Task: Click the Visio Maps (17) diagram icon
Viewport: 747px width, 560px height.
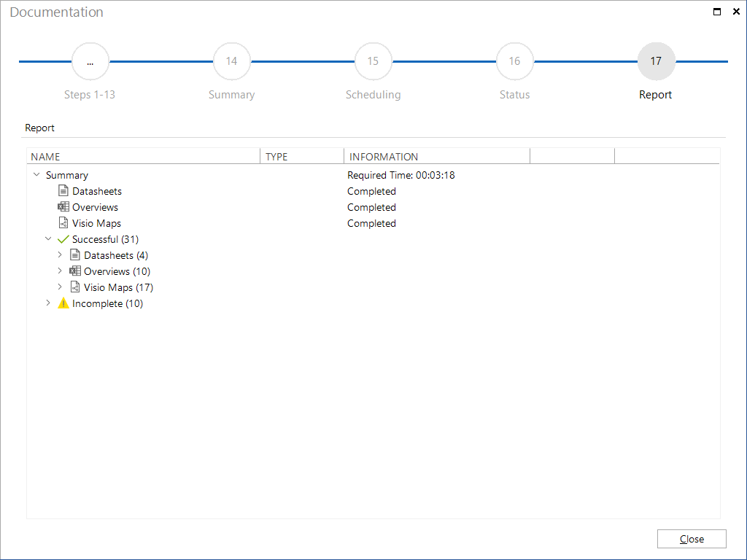Action: point(75,287)
